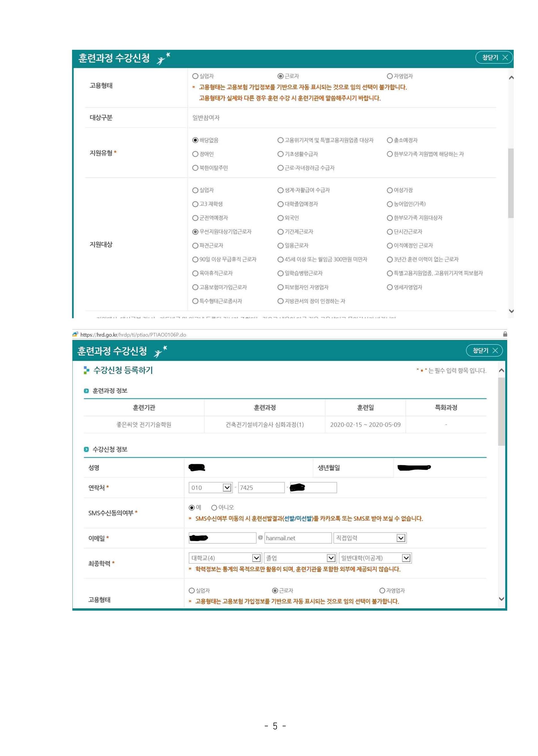Screen dimensions: 538x756
Task: Click up arrow on top panel scrollbar
Action: coord(511,77)
